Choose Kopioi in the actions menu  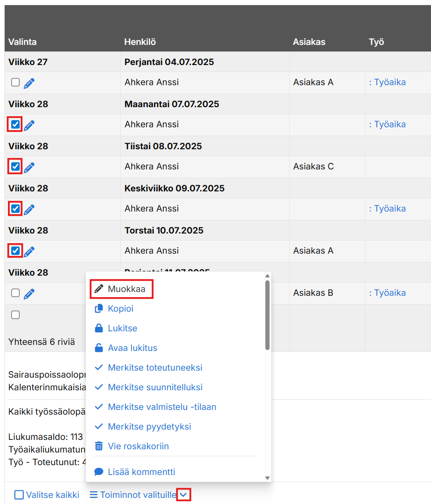click(121, 309)
